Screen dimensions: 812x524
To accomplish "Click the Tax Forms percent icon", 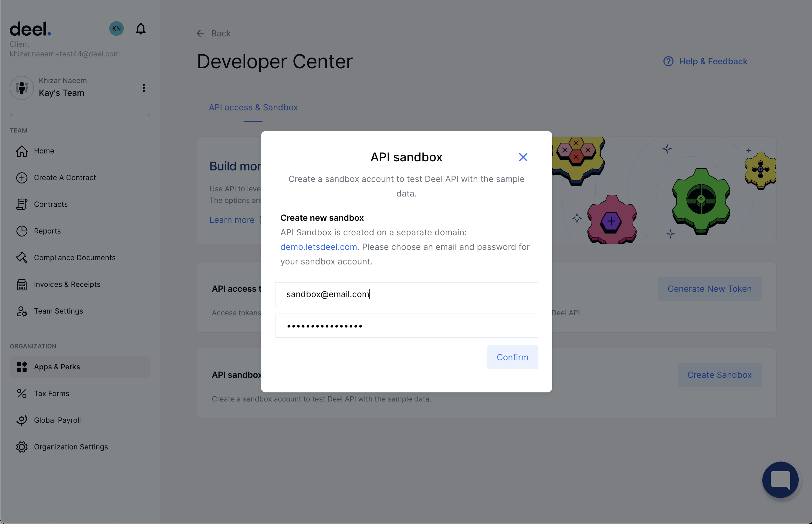I will tap(22, 393).
